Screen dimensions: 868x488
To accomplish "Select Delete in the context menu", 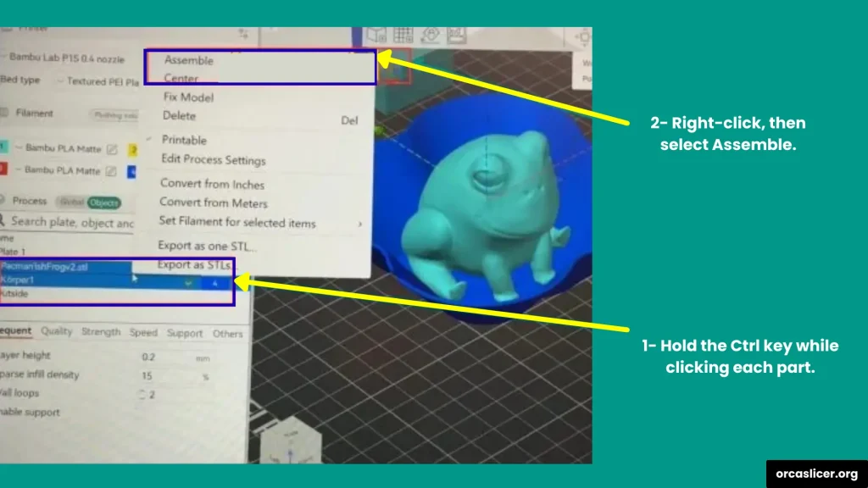I will [x=180, y=115].
